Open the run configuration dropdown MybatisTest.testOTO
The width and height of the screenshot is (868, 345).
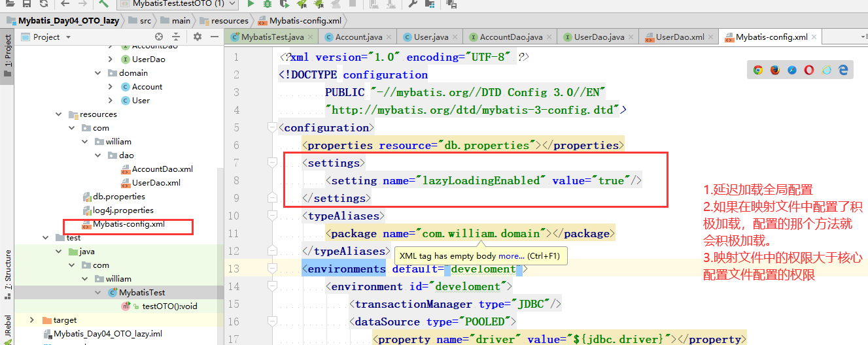coord(178,4)
